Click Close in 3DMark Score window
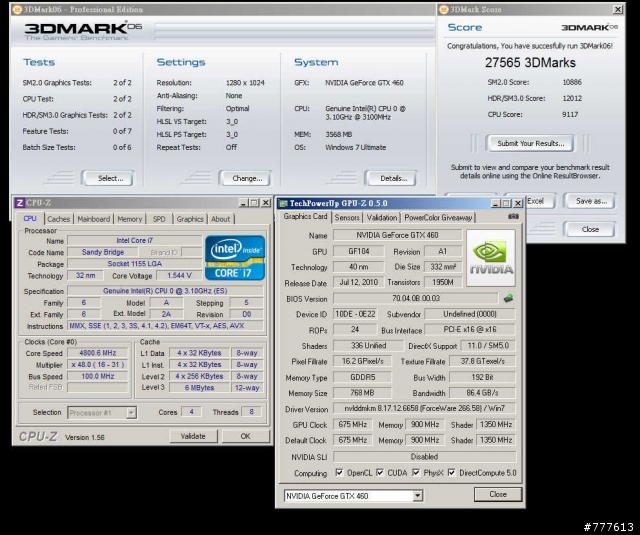This screenshot has height=535, width=640. tap(590, 229)
